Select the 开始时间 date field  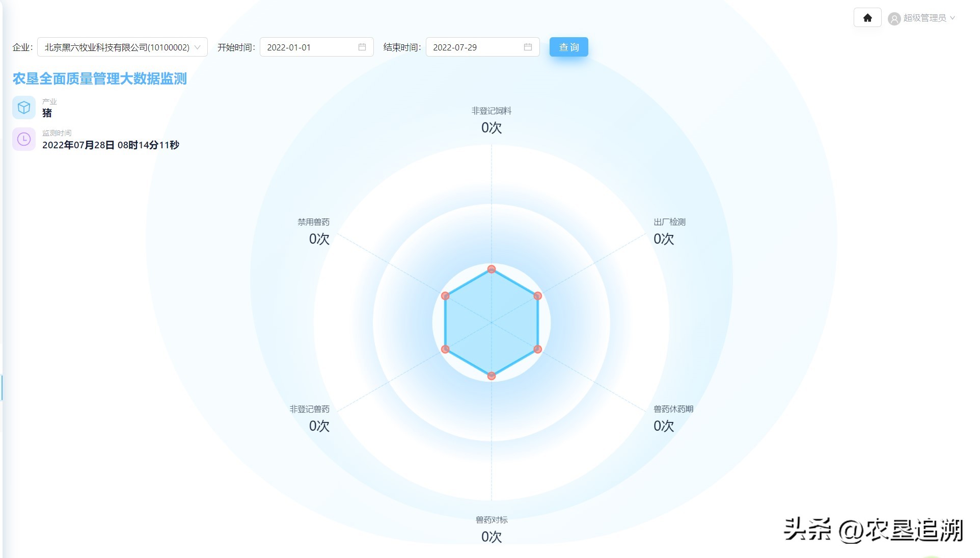310,47
